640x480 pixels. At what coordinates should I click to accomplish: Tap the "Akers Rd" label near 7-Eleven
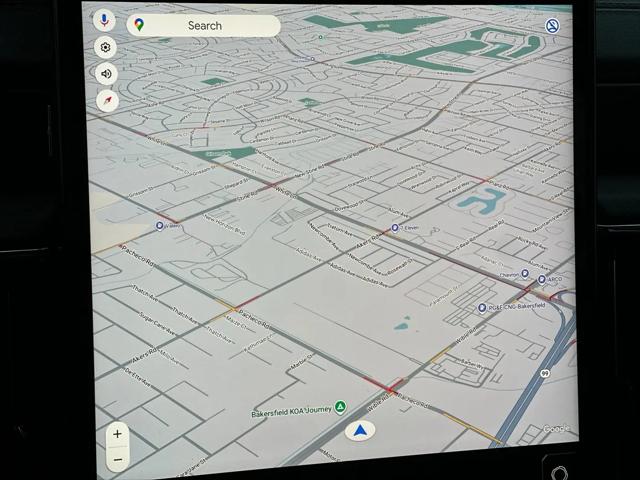(x=369, y=241)
